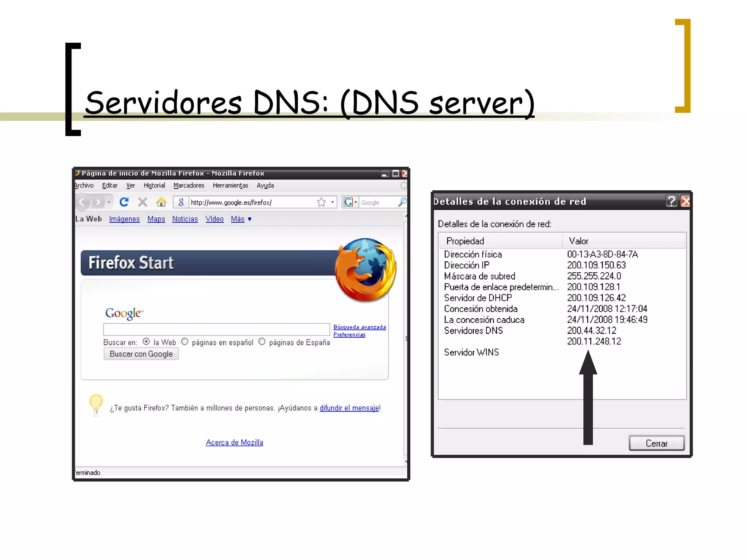
Task: Click the Propiedad column header
Action: click(500, 241)
